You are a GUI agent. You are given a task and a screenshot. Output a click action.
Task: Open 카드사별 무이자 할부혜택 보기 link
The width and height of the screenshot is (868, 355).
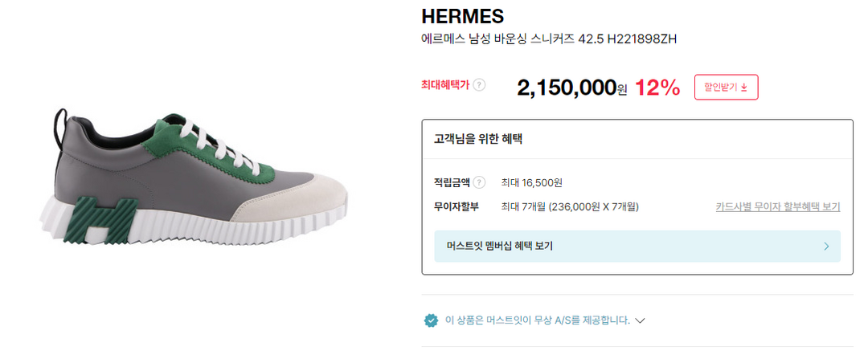777,206
